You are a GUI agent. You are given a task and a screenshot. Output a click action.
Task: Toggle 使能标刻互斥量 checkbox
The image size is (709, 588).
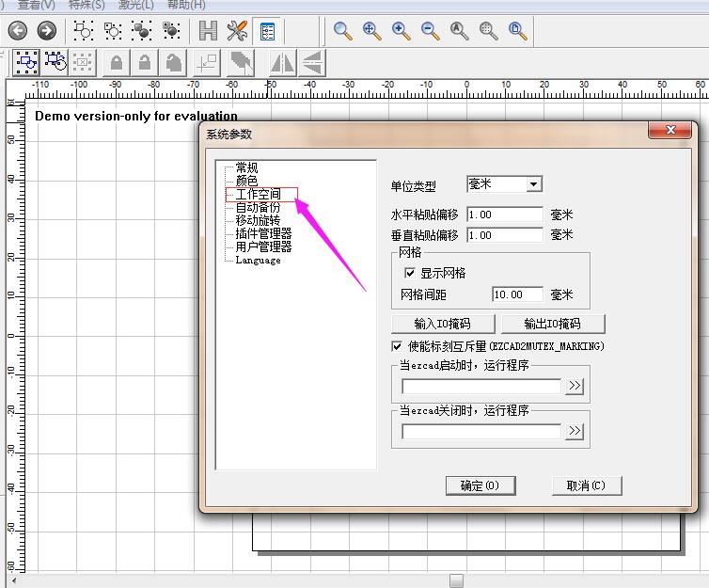(397, 346)
